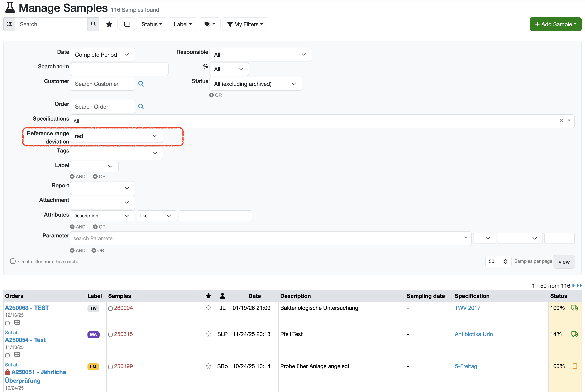Click the magnifier search button

[x=93, y=24]
